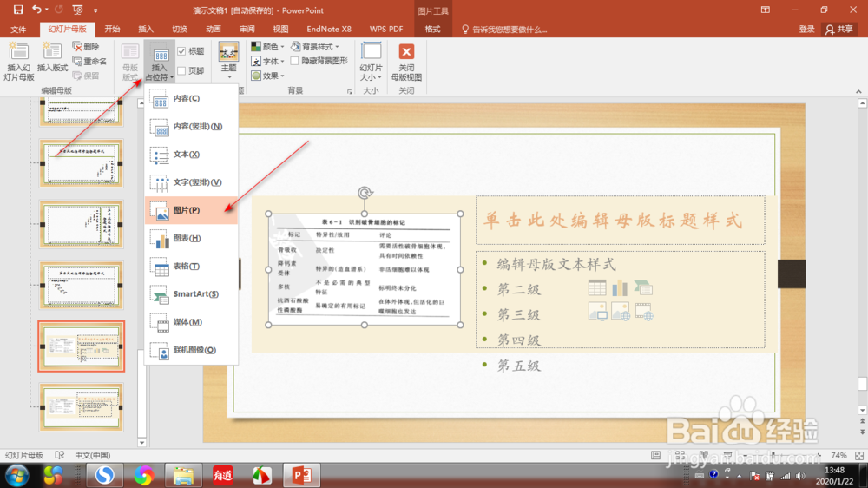Open the Effects (效果) dropdown
The width and height of the screenshot is (868, 488).
pos(267,76)
